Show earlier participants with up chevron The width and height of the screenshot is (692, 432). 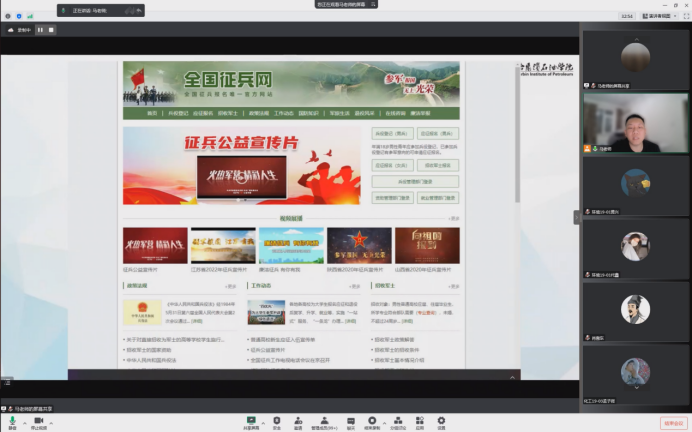click(636, 40)
